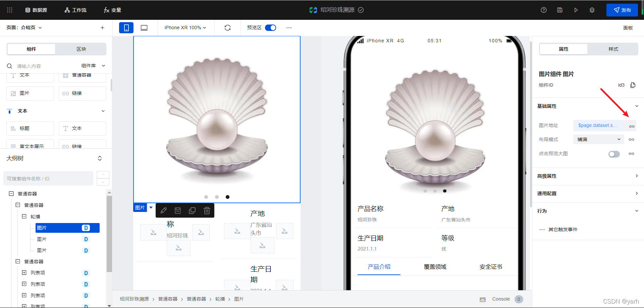Click the debug bug icon

(592, 10)
